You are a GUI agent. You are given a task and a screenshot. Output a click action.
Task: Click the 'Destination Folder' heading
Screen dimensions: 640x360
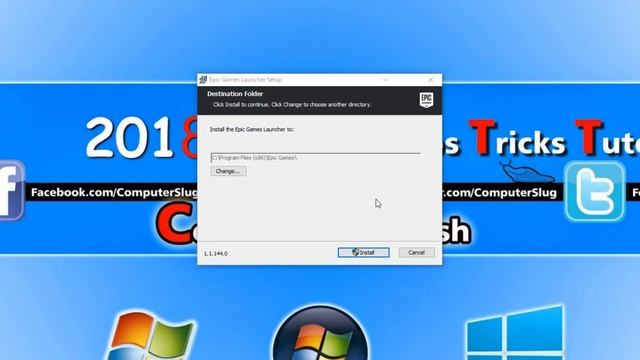pyautogui.click(x=235, y=94)
